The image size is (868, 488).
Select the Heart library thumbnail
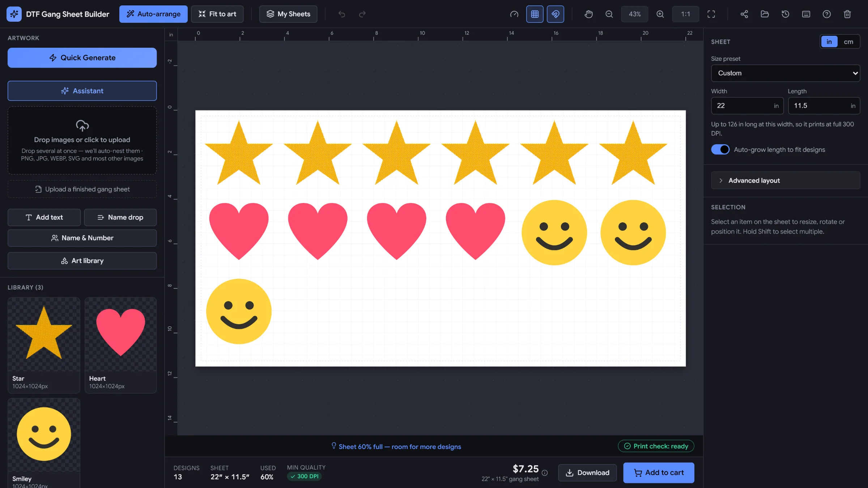click(x=120, y=345)
